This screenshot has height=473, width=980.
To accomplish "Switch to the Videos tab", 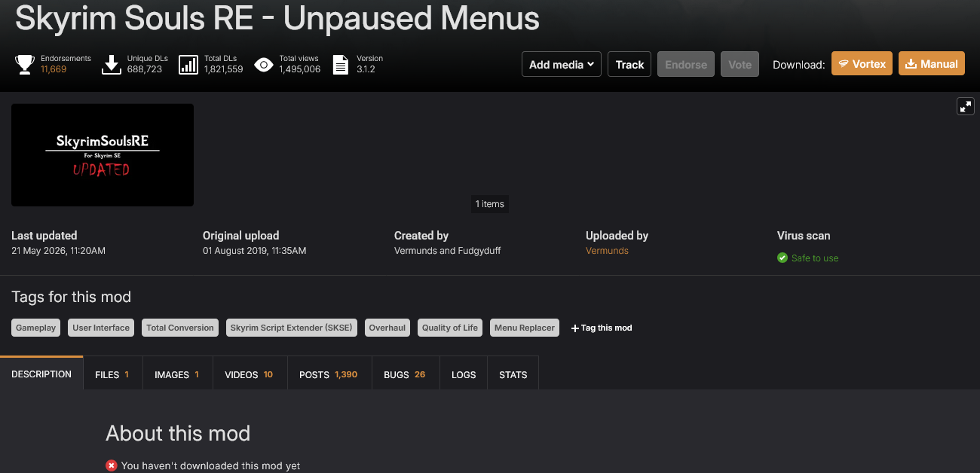I will [x=249, y=374].
